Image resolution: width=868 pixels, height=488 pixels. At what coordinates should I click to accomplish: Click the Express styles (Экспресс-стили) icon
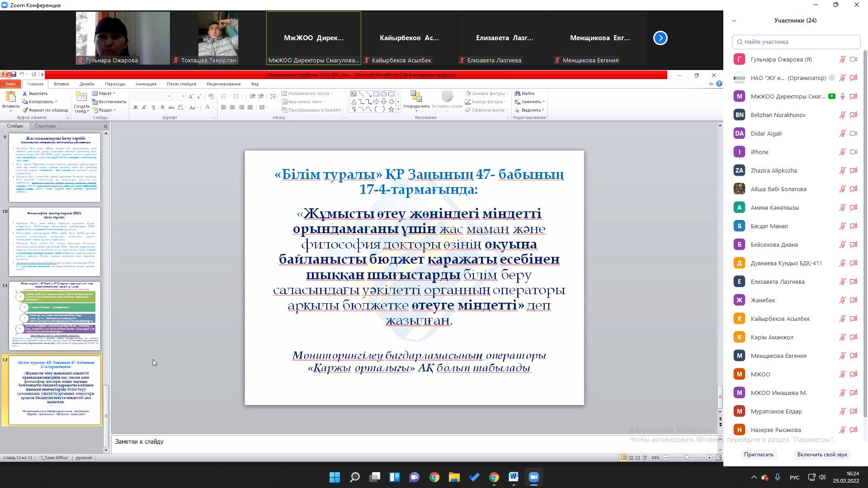(x=447, y=97)
